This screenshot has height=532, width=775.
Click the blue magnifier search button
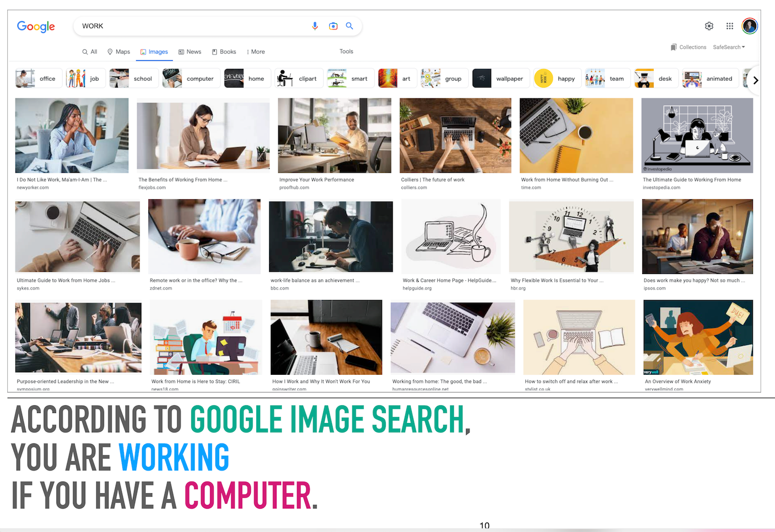[x=349, y=26]
